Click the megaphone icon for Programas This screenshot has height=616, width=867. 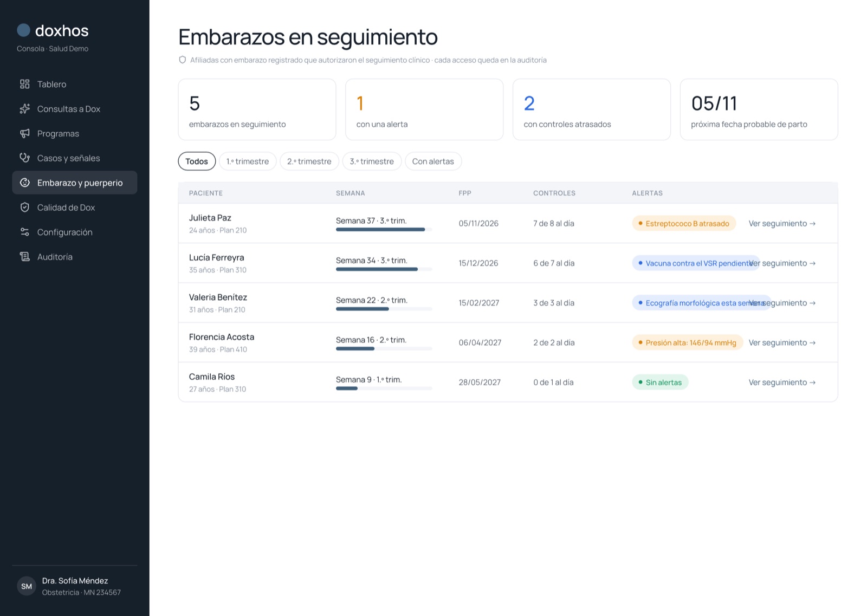pos(24,133)
